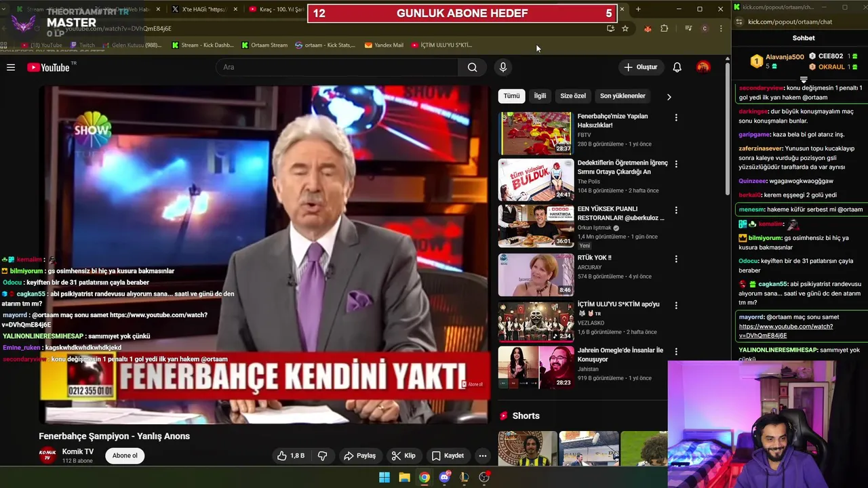This screenshot has width=868, height=488.
Task: Open YouTube link in Kick chat message
Action: (786, 331)
